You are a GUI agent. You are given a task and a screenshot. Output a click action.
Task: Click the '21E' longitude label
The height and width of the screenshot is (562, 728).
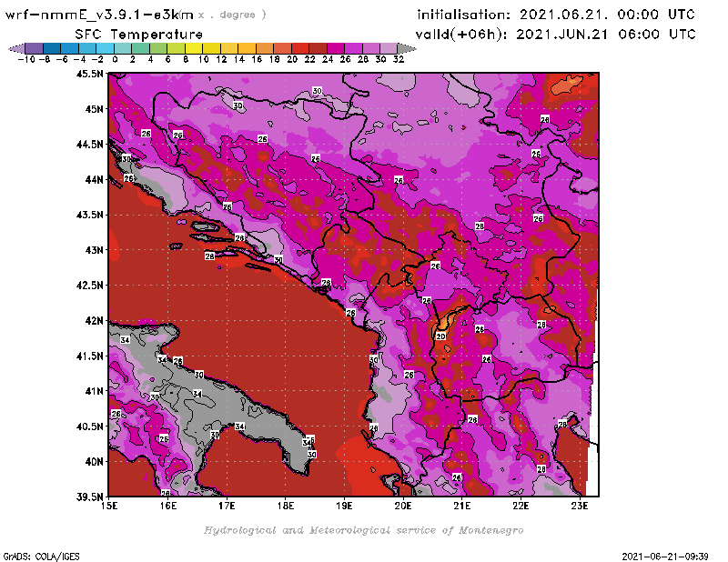click(x=462, y=506)
